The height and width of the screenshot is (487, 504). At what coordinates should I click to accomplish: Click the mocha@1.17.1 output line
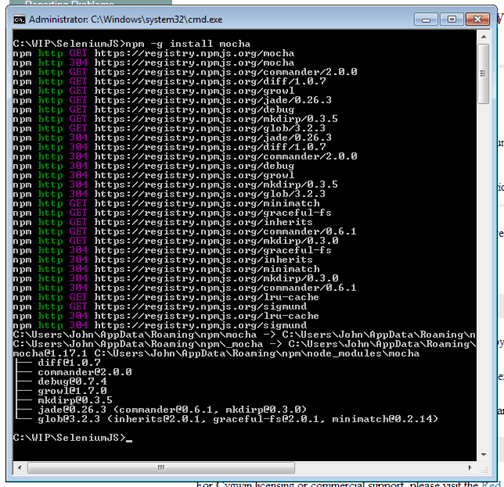(x=216, y=353)
